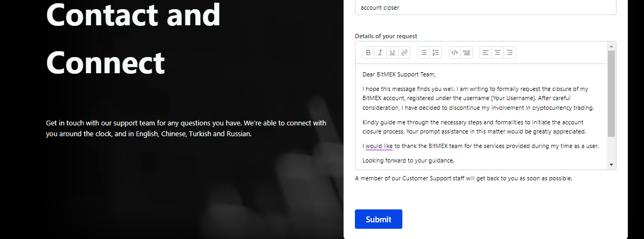Toggle bold formatting in editor toolbar

tap(368, 52)
